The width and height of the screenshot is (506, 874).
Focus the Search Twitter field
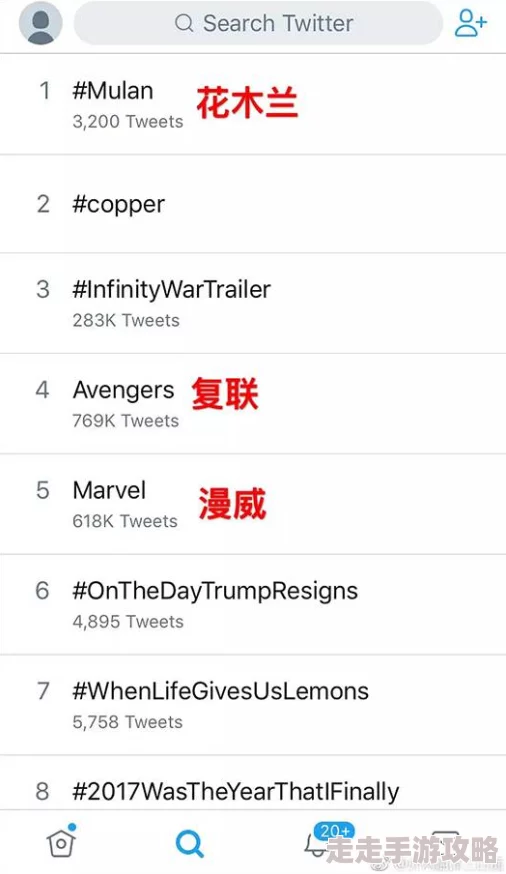[258, 23]
